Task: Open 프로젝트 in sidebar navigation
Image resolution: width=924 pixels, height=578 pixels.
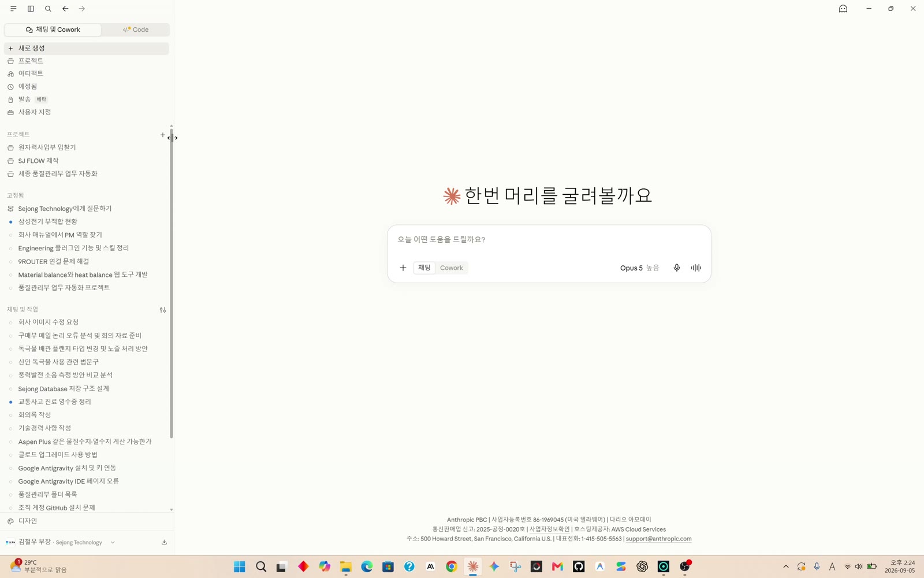Action: (x=87, y=61)
